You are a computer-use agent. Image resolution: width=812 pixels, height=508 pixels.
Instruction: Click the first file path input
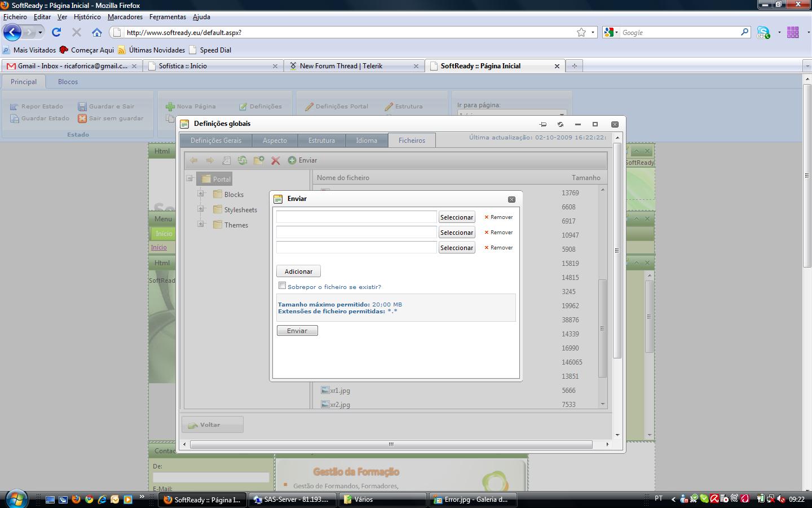click(x=356, y=217)
